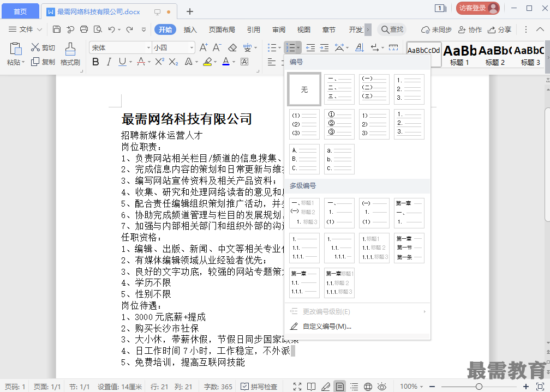This screenshot has height=392, width=550.
Task: Click the Redo arrow icon
Action: (x=129, y=29)
